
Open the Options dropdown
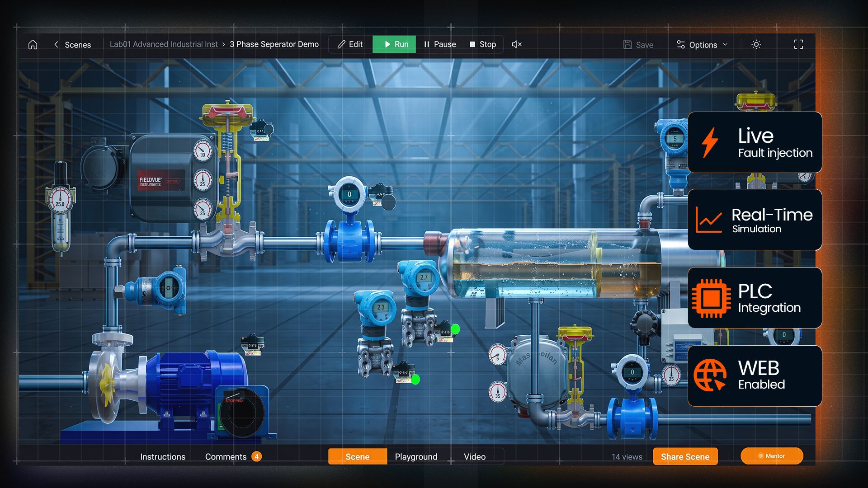click(702, 45)
